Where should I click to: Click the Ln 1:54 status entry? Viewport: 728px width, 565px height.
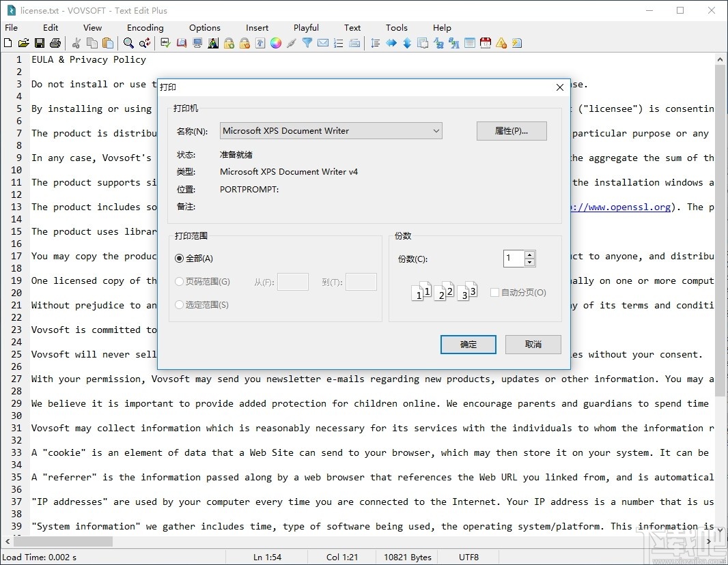[x=268, y=557]
